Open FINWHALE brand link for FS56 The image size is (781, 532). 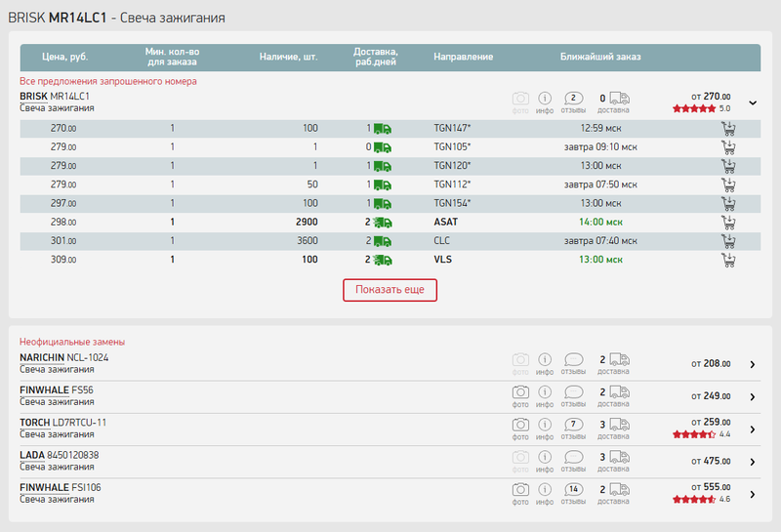point(44,390)
